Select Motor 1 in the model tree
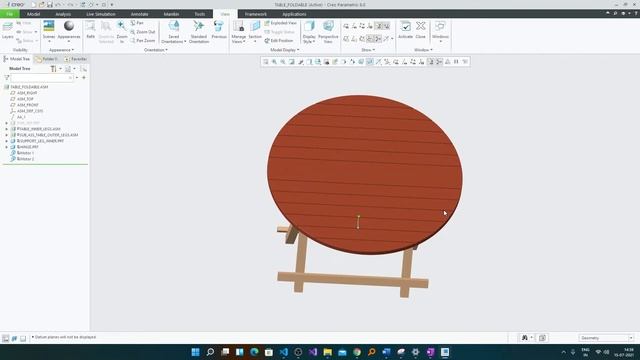 pos(22,153)
